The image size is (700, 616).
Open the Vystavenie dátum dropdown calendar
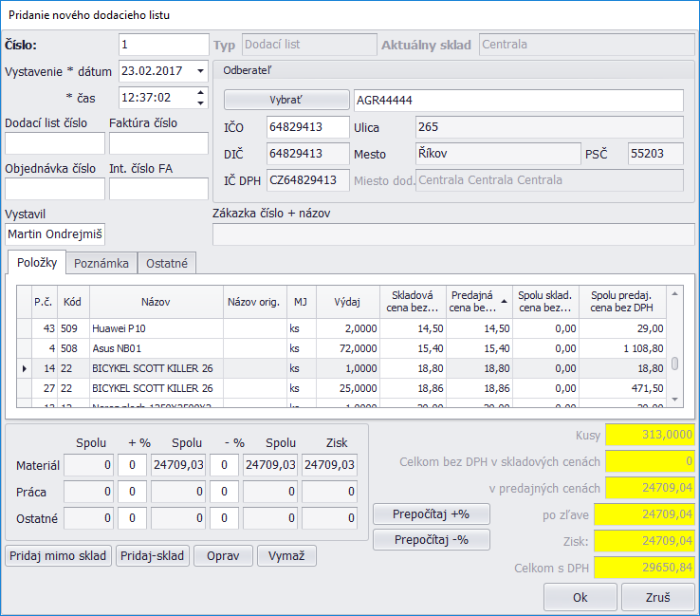tap(199, 70)
